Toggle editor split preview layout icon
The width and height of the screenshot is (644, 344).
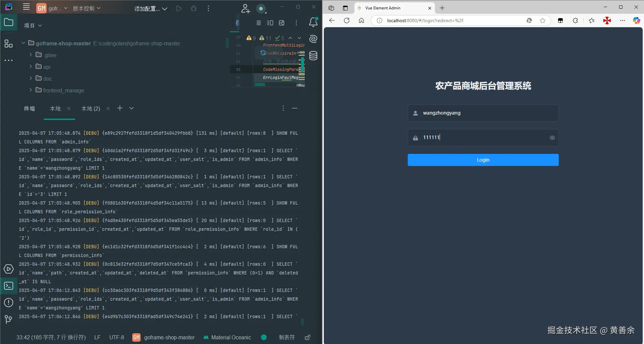coord(270,23)
